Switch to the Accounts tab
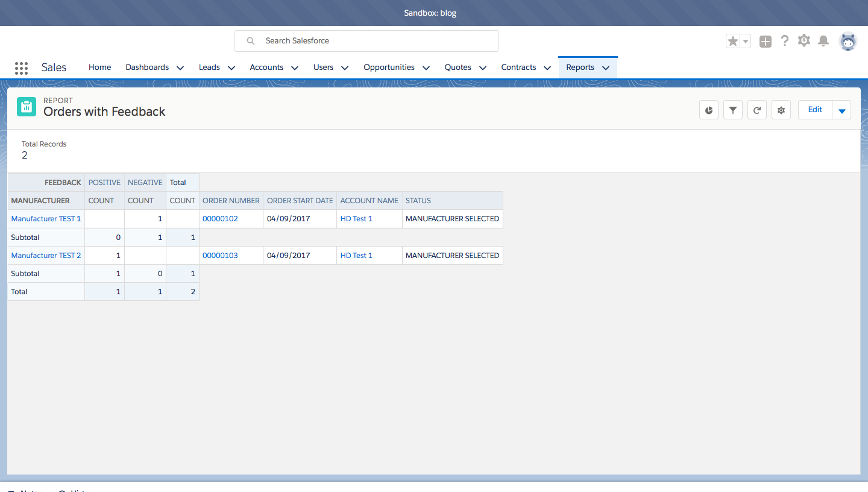 pos(266,68)
